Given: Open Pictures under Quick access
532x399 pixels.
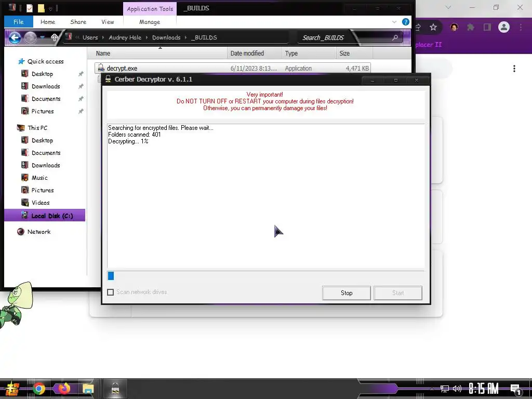Looking at the screenshot, I should (43, 111).
